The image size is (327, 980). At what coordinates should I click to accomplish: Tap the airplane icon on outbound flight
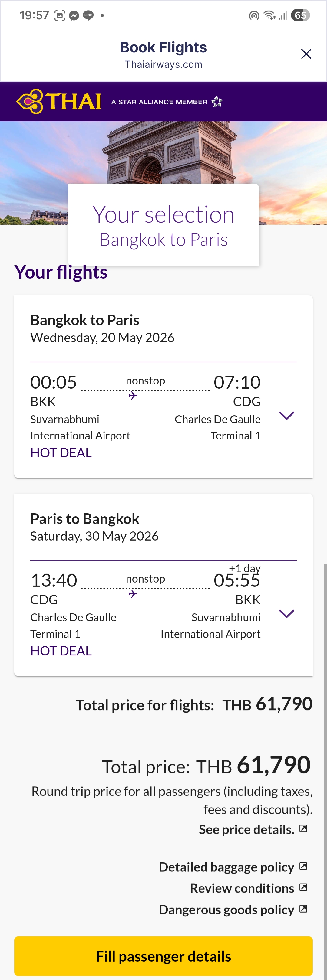(x=133, y=396)
